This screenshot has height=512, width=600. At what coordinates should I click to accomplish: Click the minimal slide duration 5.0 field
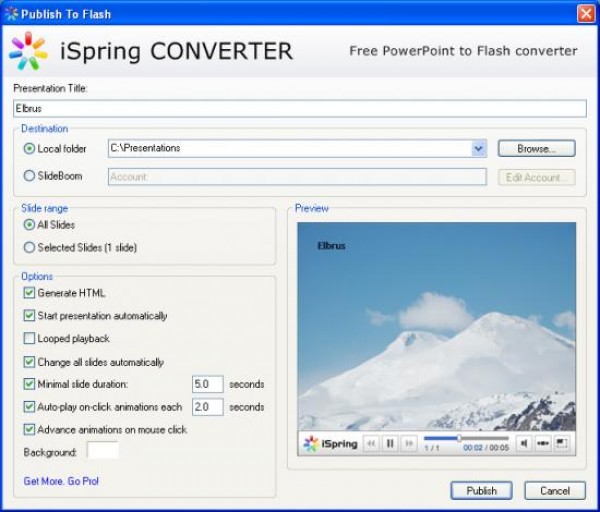tap(207, 384)
